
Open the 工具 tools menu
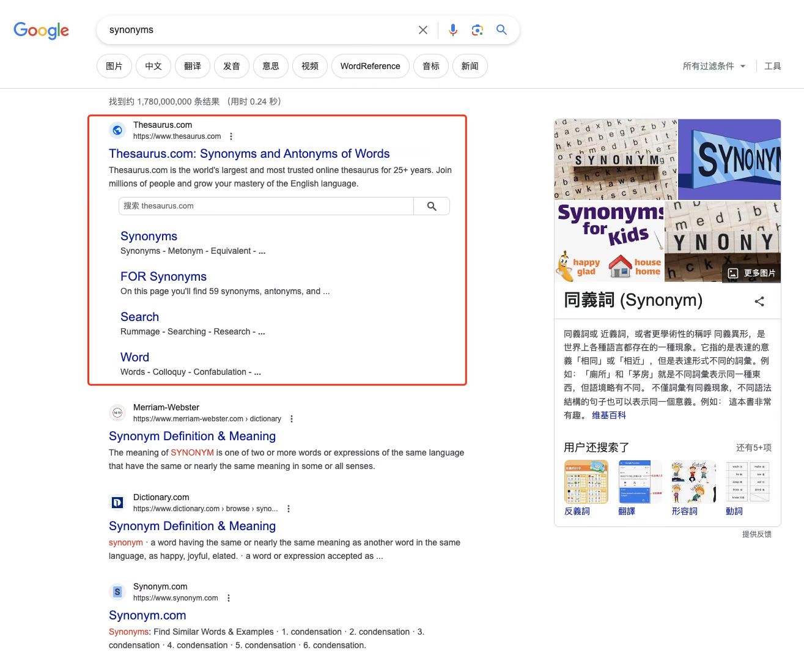click(x=773, y=66)
